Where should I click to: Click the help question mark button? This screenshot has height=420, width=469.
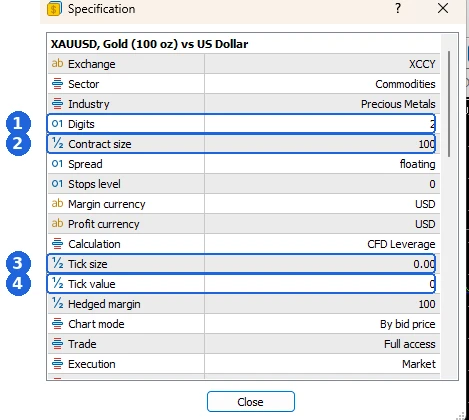(x=398, y=8)
